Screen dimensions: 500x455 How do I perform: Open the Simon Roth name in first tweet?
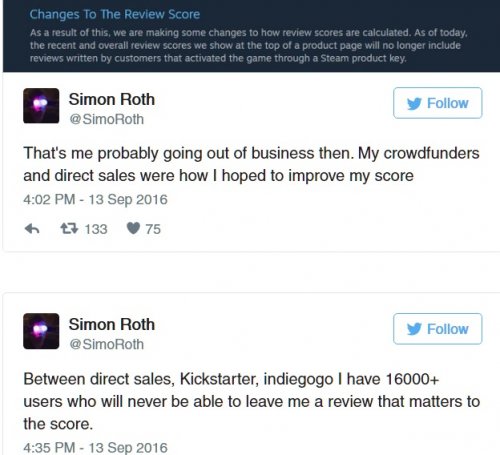(112, 99)
